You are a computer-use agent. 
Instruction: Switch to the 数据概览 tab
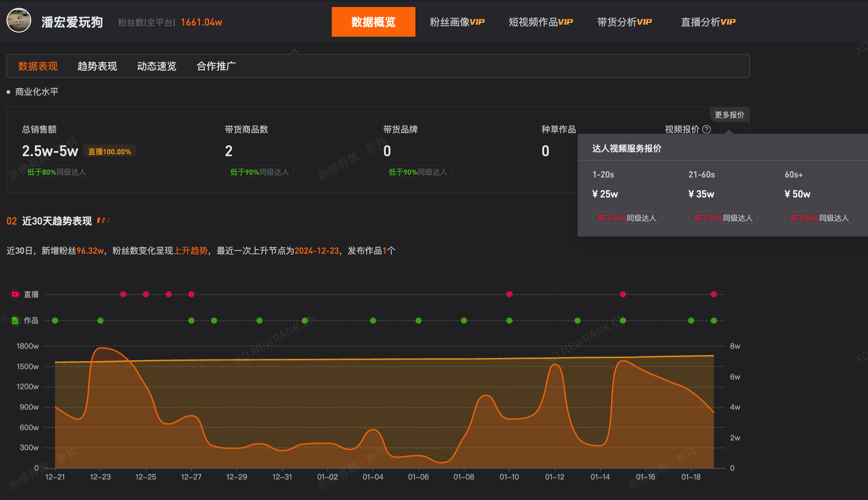point(373,22)
